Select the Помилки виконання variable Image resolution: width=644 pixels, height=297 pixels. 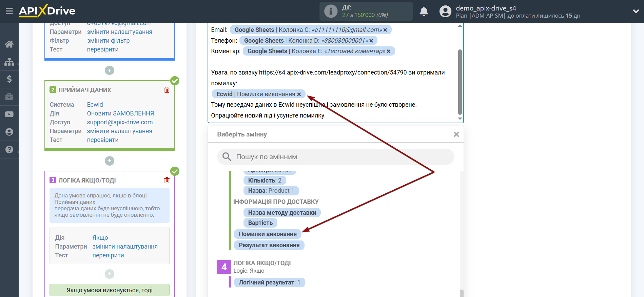tap(268, 234)
